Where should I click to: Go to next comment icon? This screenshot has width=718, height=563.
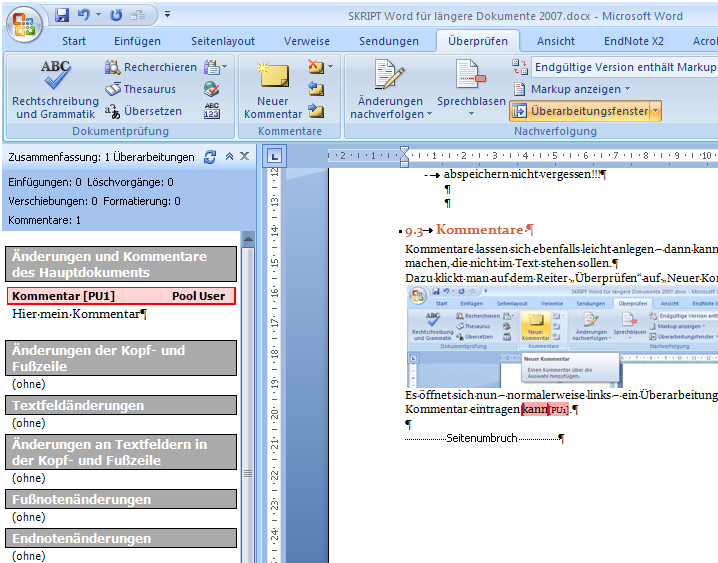[x=316, y=111]
